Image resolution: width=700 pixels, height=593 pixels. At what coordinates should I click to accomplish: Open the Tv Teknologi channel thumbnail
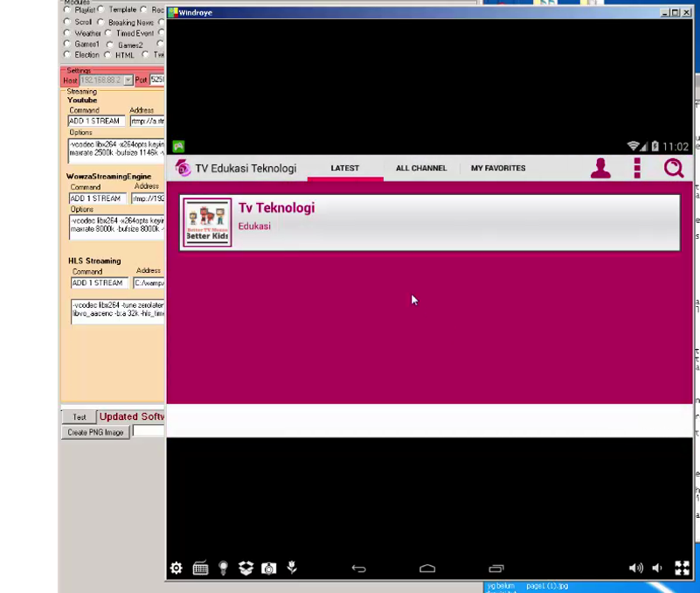208,223
